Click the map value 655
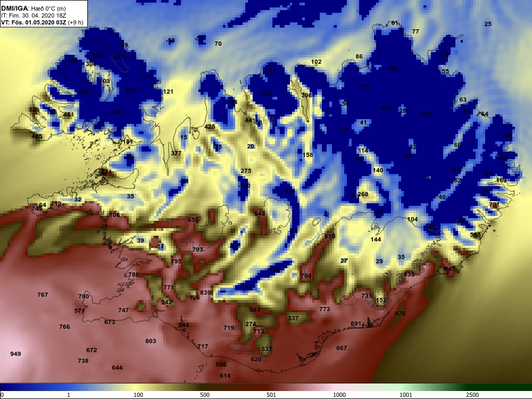This screenshot has height=399, width=532. click(330, 236)
